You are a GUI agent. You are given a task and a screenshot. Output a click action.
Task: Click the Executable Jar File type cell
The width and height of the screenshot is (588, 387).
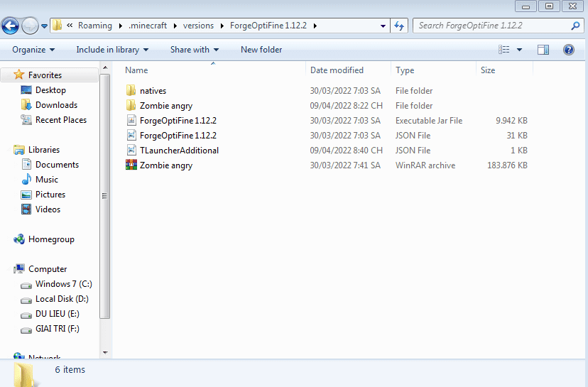click(x=429, y=121)
